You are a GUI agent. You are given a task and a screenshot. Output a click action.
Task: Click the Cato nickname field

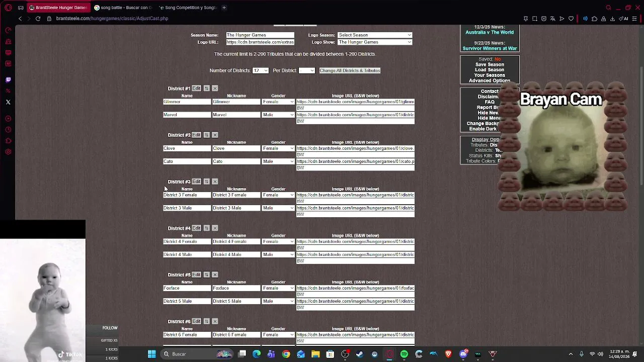236,161
